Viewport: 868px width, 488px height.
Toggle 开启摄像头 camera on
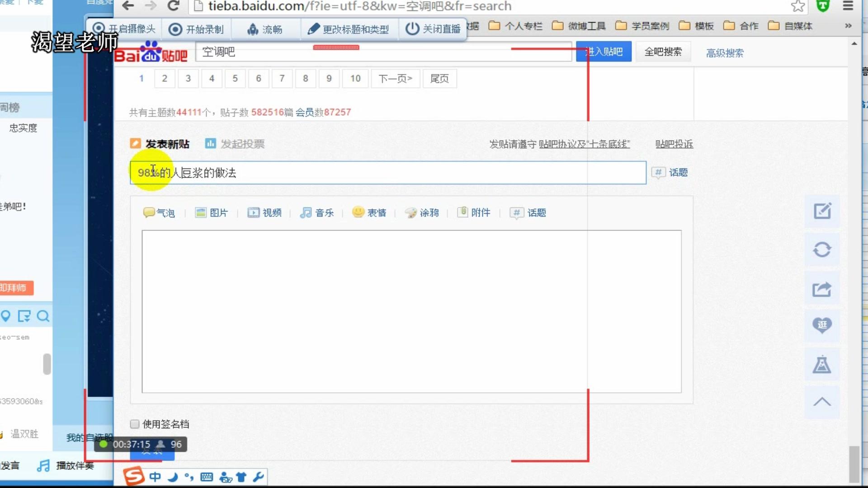124,29
